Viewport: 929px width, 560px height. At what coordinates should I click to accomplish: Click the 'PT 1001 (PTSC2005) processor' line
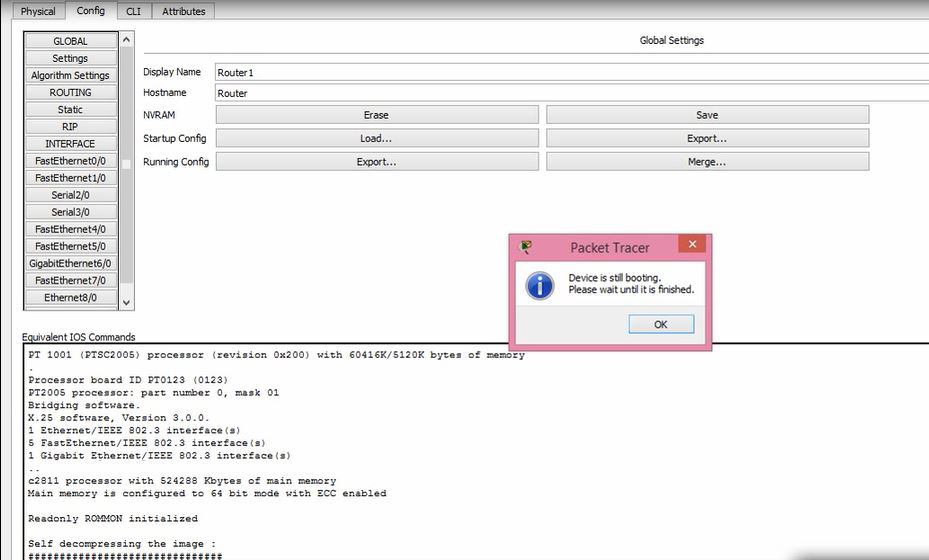276,355
